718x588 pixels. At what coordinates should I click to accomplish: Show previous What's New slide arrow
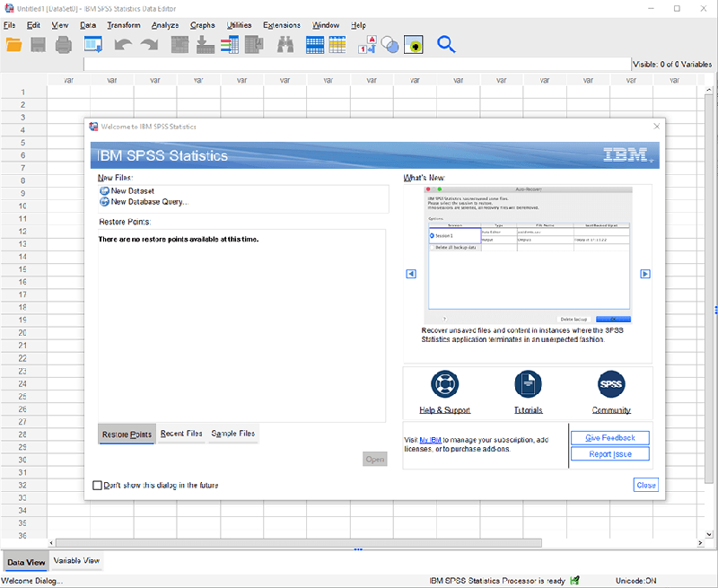point(411,274)
